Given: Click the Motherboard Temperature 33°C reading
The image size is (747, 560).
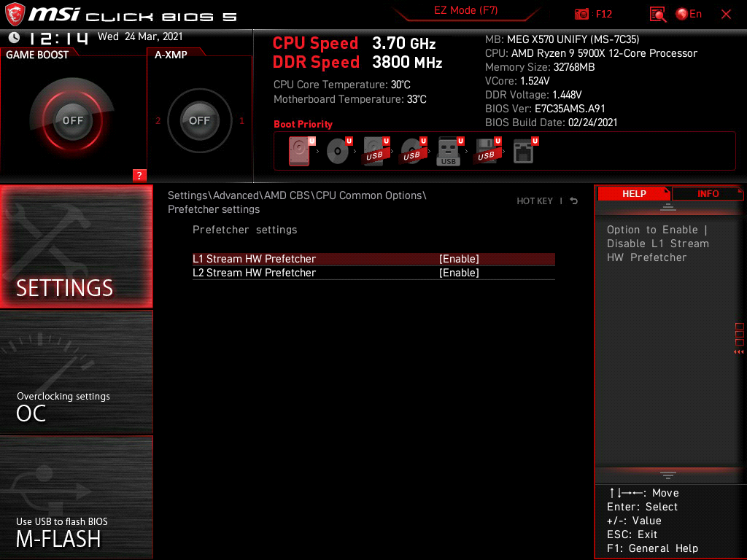Looking at the screenshot, I should click(x=349, y=99).
